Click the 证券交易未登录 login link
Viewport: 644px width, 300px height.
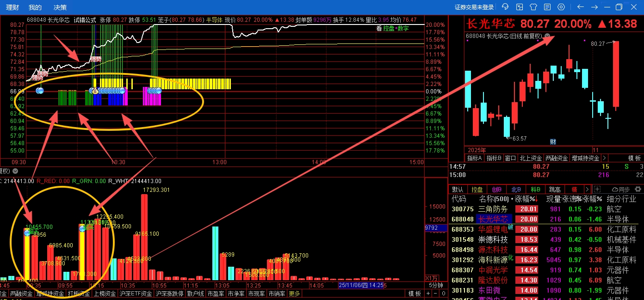click(x=474, y=7)
